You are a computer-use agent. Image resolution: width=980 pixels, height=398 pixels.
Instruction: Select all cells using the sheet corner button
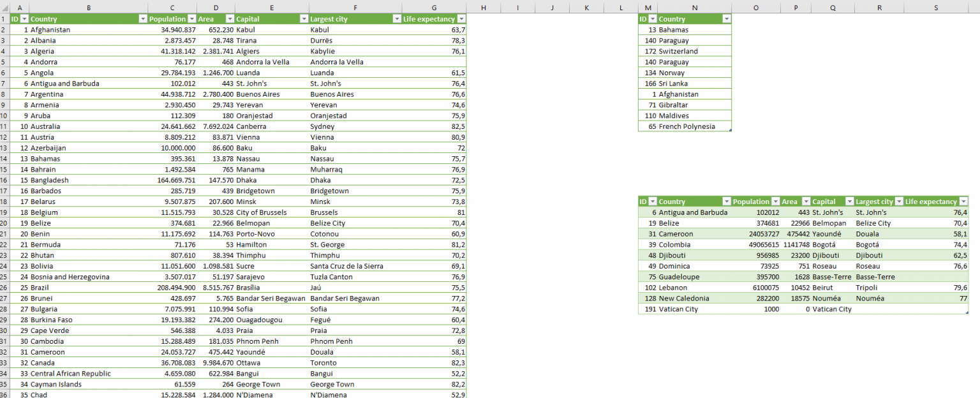6,7
